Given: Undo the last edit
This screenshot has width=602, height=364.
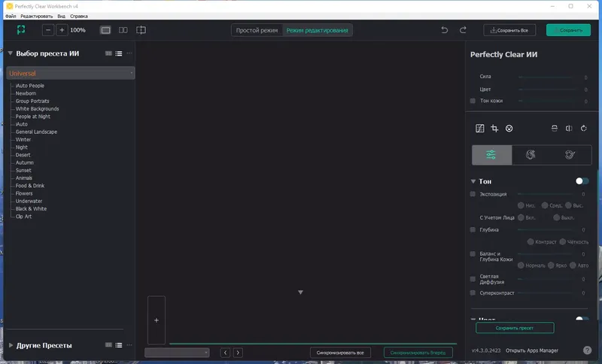Looking at the screenshot, I should pos(445,30).
